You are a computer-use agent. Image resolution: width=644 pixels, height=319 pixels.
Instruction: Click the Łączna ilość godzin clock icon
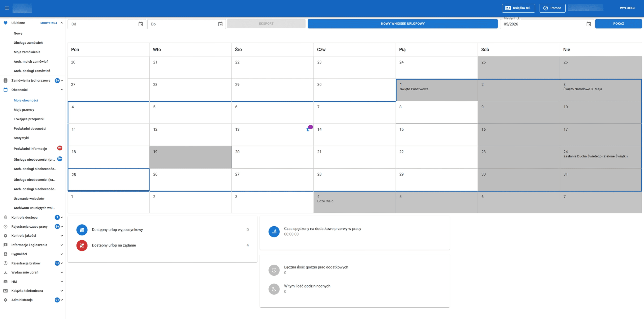coord(274,270)
